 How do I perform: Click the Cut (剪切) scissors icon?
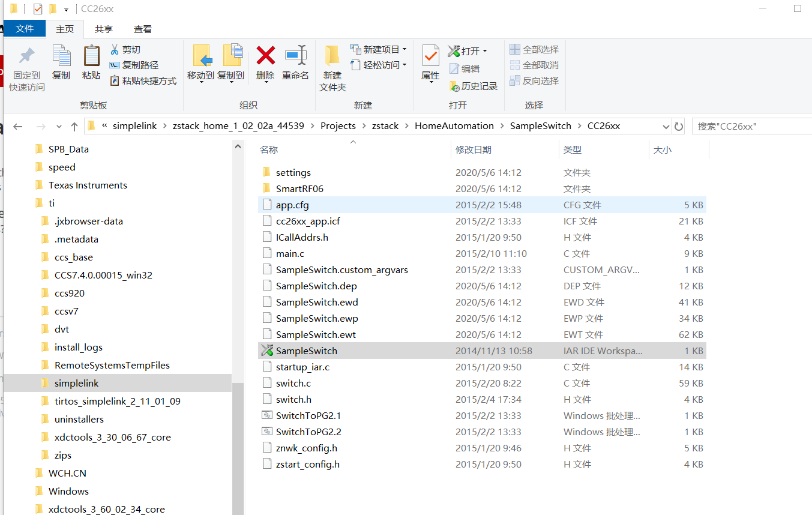tap(115, 49)
